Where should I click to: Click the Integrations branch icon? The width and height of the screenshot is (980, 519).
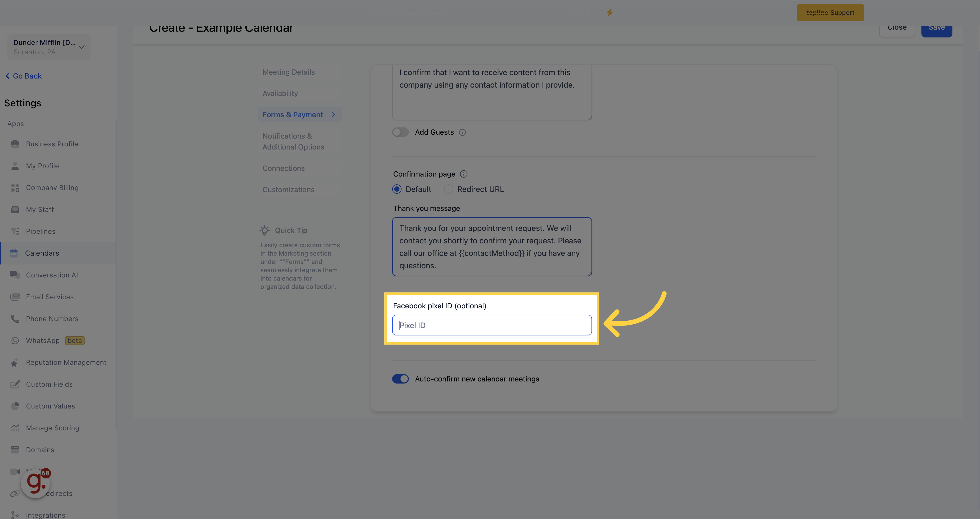pos(15,515)
